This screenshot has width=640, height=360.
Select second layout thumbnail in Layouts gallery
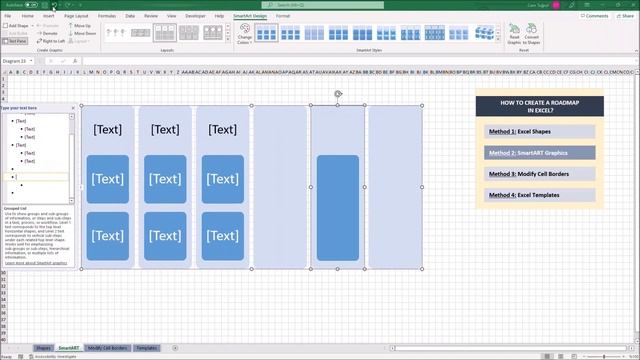pyautogui.click(x=140, y=33)
